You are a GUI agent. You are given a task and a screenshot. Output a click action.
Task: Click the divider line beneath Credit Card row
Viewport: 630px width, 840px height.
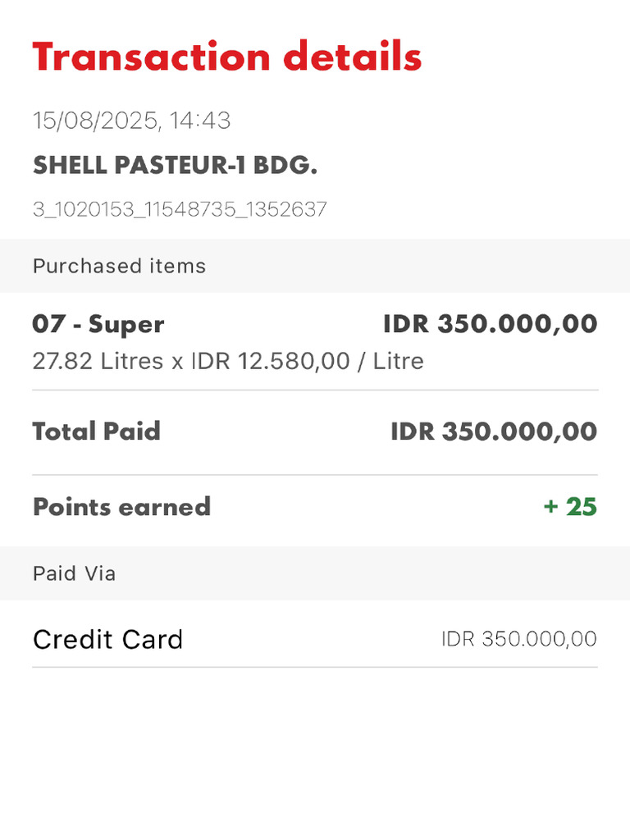click(315, 667)
